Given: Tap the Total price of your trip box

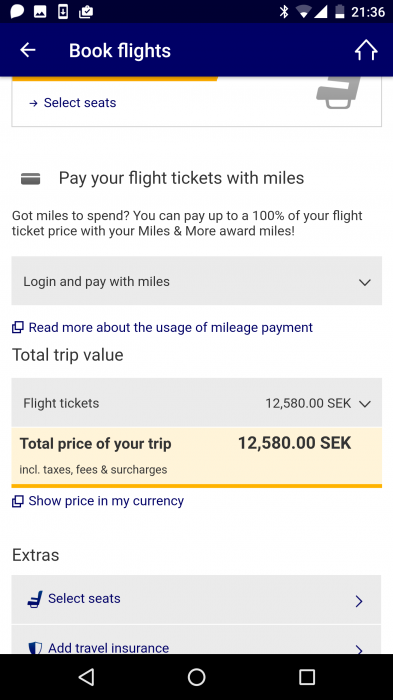Looking at the screenshot, I should pos(196,456).
